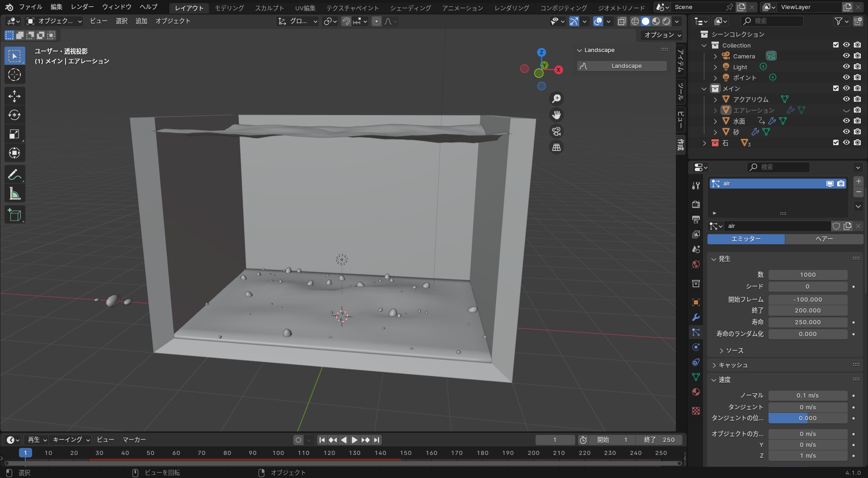Adjust the タンジェントの位相 slider

[808, 418]
